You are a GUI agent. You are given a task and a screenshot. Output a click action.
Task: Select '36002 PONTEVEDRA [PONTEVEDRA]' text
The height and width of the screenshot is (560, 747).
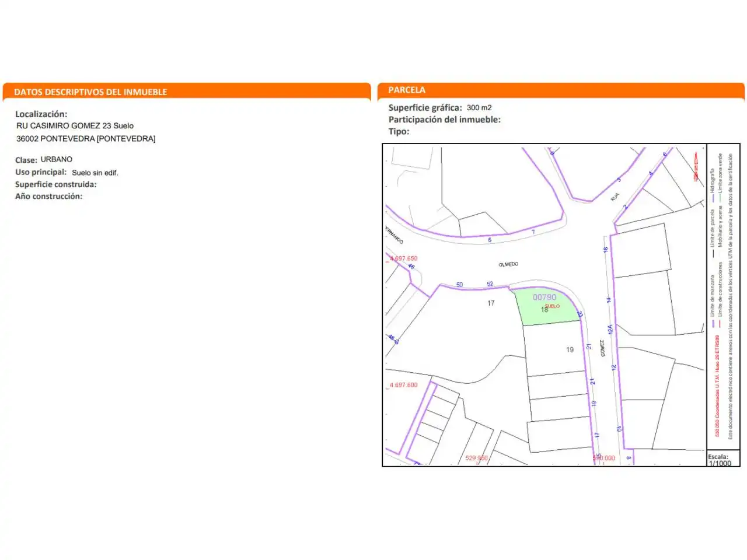pos(86,139)
